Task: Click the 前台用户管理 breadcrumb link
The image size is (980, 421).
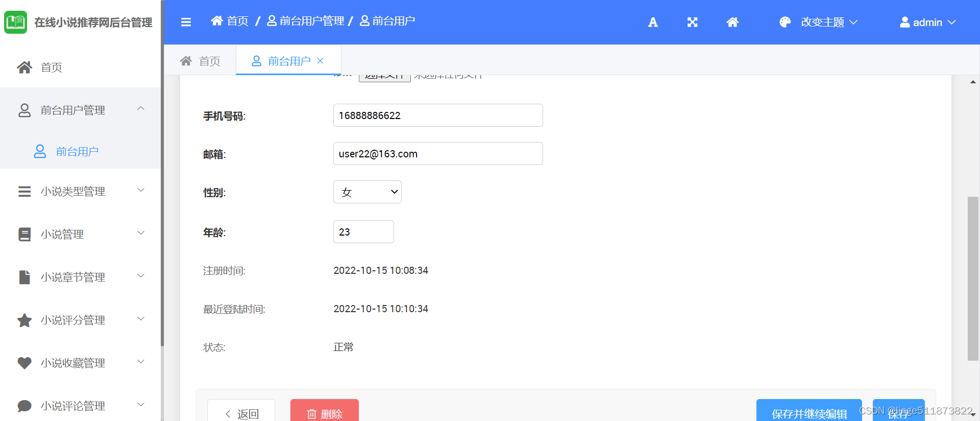Action: 306,20
